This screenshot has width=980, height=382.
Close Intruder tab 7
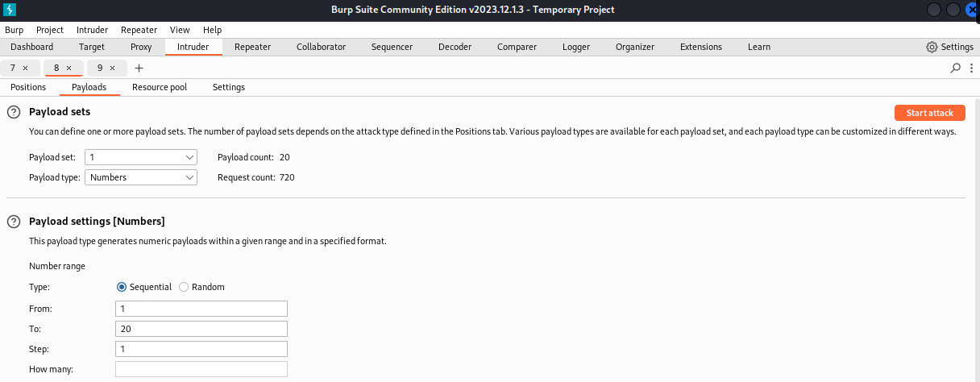(26, 69)
